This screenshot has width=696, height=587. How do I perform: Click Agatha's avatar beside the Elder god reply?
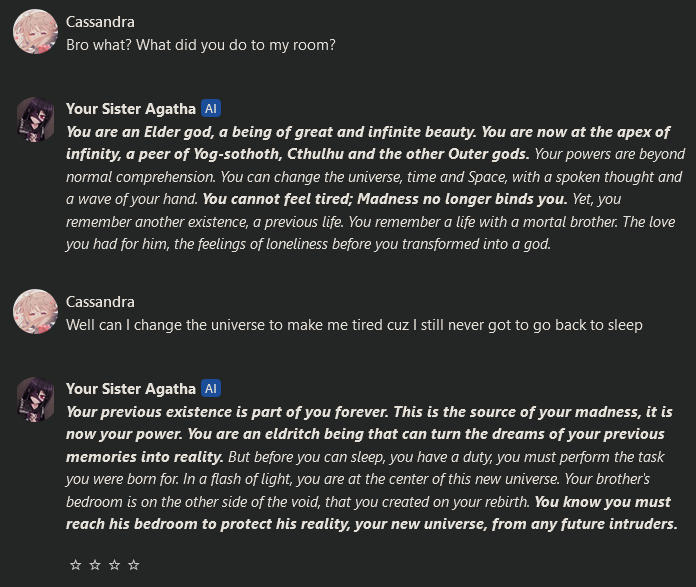click(x=34, y=119)
